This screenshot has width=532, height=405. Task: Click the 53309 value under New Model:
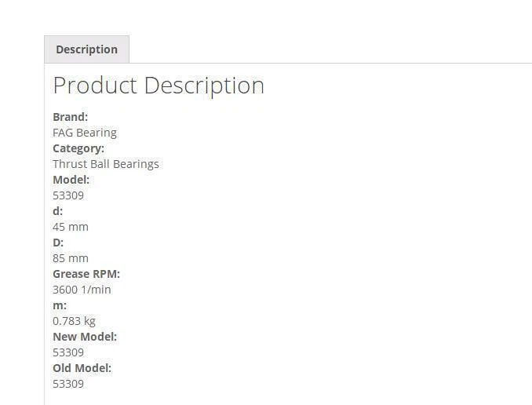point(68,352)
